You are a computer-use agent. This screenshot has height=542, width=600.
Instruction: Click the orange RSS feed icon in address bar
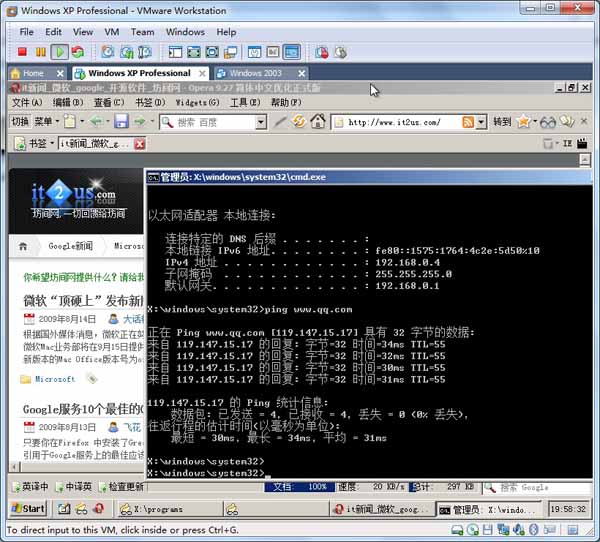click(x=468, y=122)
